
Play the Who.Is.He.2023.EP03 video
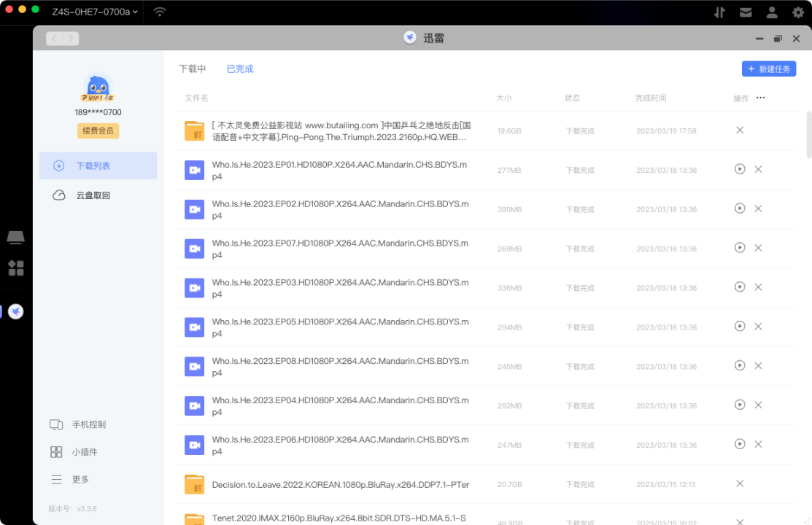click(x=740, y=287)
